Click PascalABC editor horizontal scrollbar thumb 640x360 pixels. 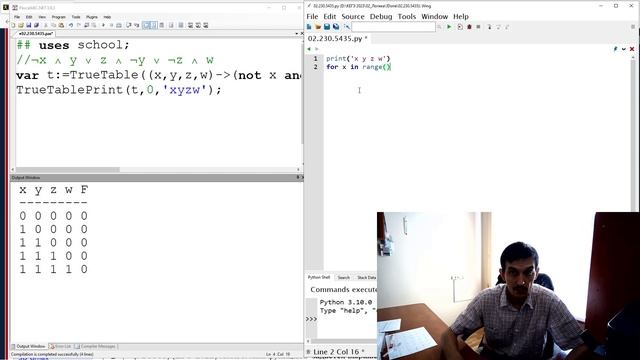coord(68,169)
